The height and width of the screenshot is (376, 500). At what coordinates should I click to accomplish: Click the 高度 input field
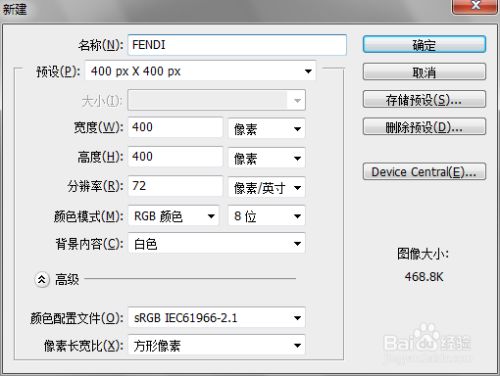[175, 156]
